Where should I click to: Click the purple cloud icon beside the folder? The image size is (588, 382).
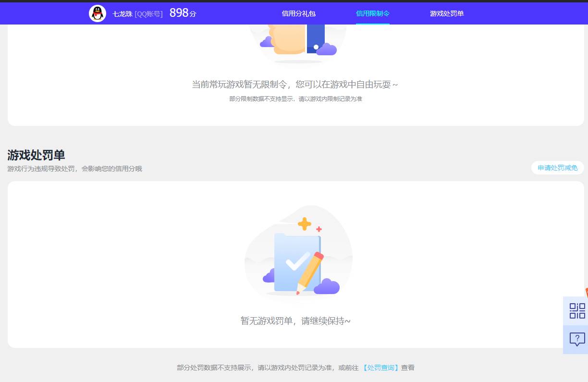pos(327,287)
